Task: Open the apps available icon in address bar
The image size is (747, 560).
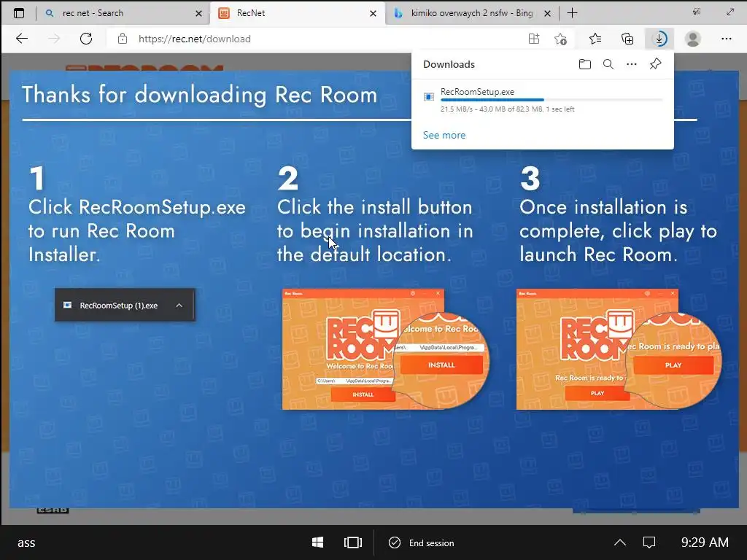Action: point(534,39)
